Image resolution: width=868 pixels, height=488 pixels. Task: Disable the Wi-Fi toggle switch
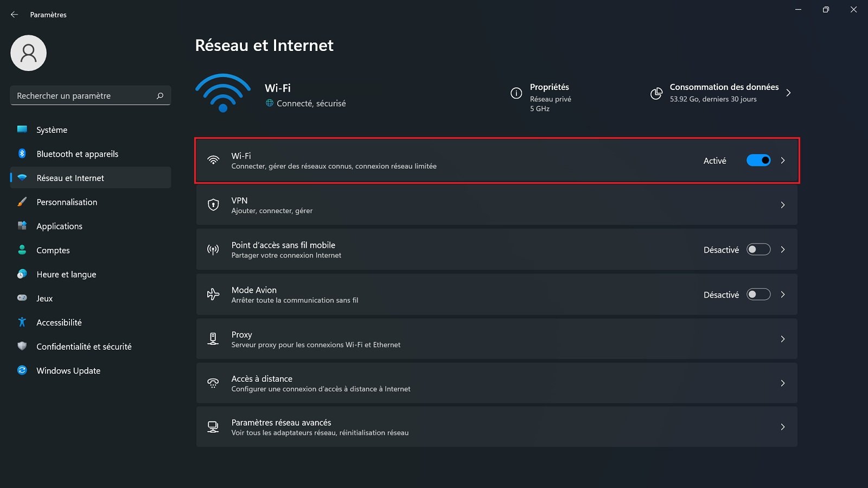758,160
